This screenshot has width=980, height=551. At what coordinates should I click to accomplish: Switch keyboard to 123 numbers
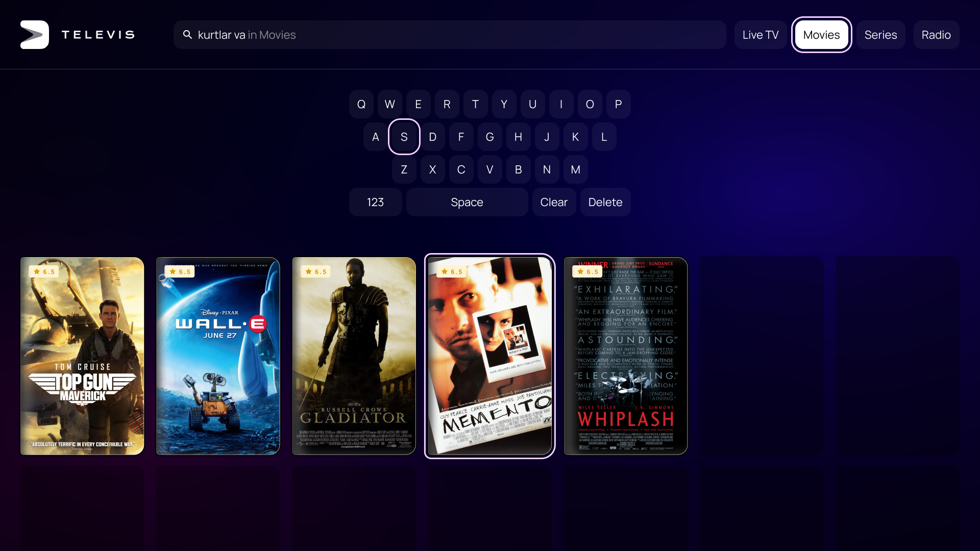pyautogui.click(x=375, y=202)
